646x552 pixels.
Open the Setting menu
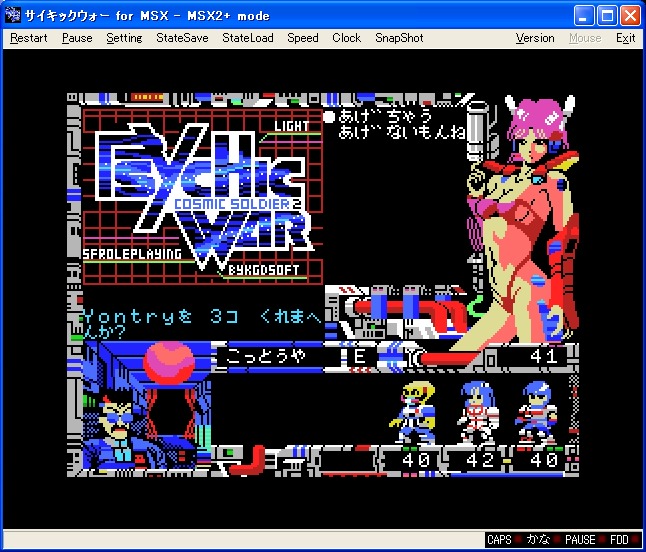124,38
